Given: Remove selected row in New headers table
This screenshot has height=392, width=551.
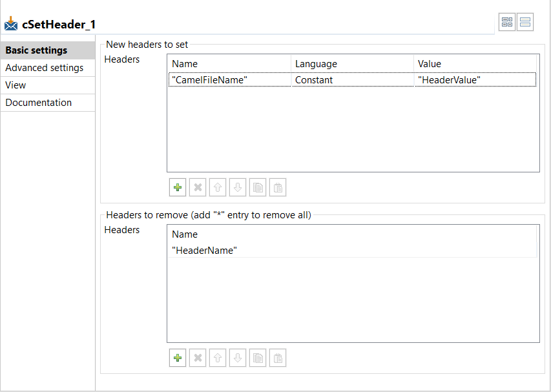Looking at the screenshot, I should click(198, 188).
